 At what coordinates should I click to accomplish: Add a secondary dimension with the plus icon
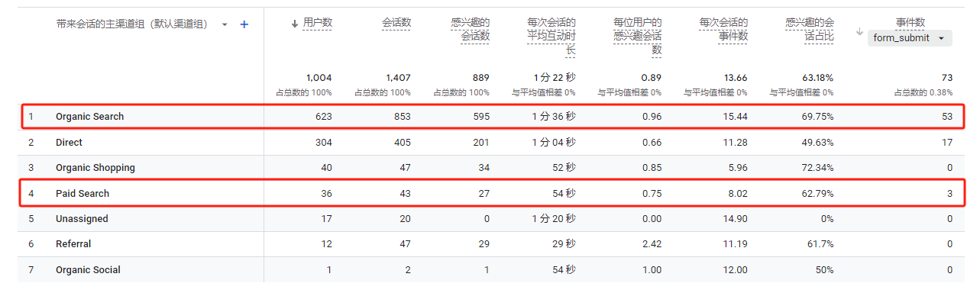[244, 24]
